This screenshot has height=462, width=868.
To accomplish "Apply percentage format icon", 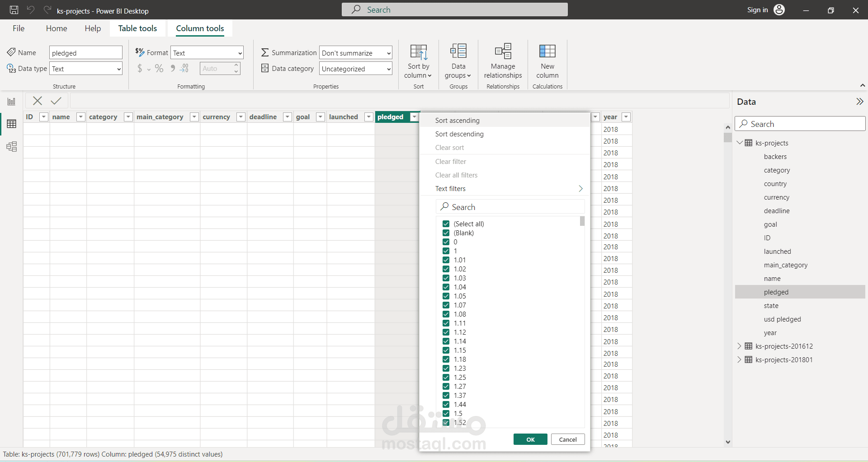I will [x=159, y=68].
